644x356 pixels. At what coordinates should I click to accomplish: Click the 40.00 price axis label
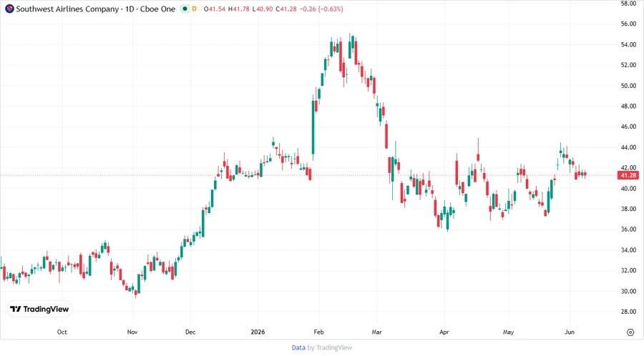[x=628, y=188]
